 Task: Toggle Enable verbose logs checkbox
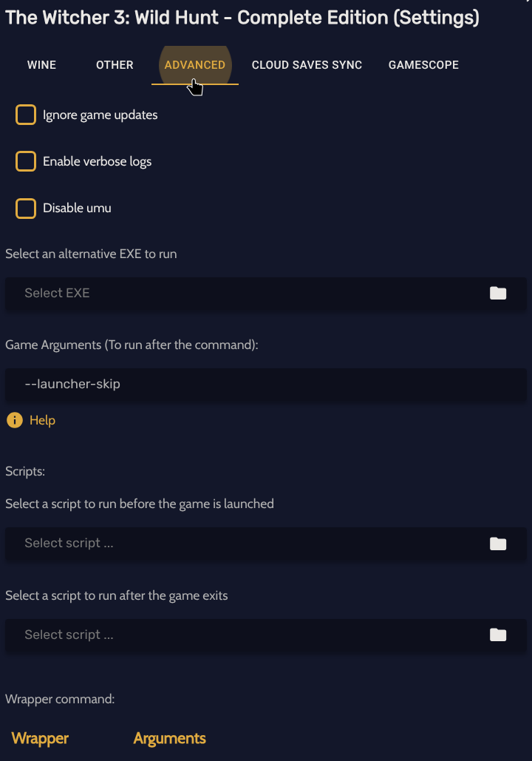pos(26,161)
